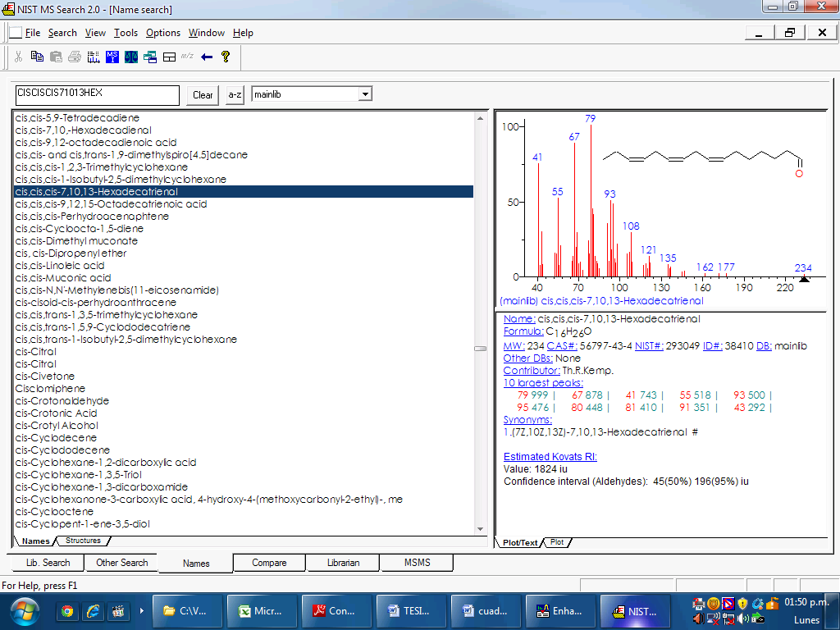This screenshot has width=840, height=630.
Task: Switch to the Names list tab
Action: 36,541
